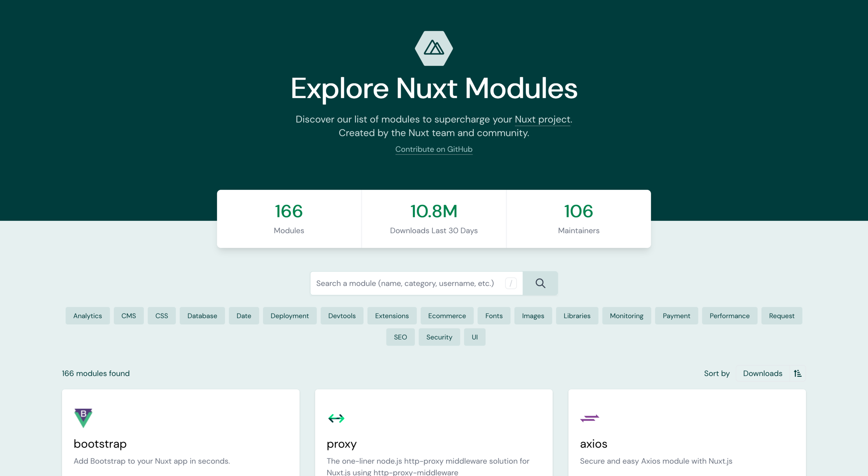Click the slash shortcut key badge

[x=511, y=283]
